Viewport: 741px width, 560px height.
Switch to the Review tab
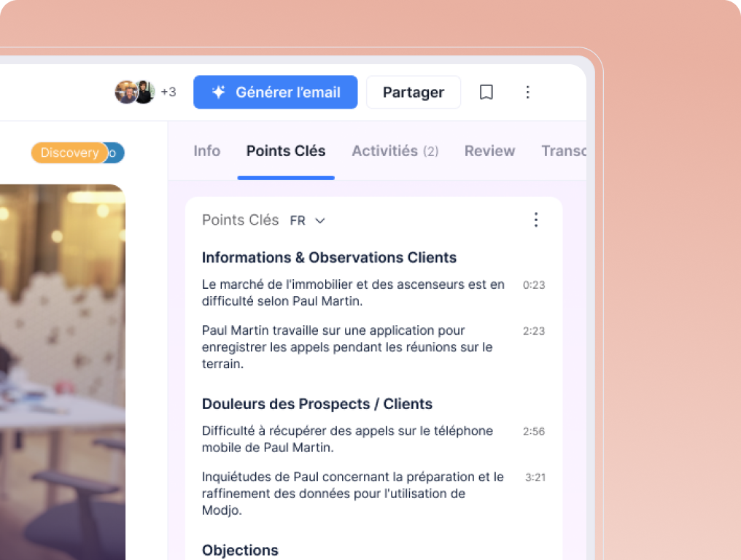tap(489, 151)
